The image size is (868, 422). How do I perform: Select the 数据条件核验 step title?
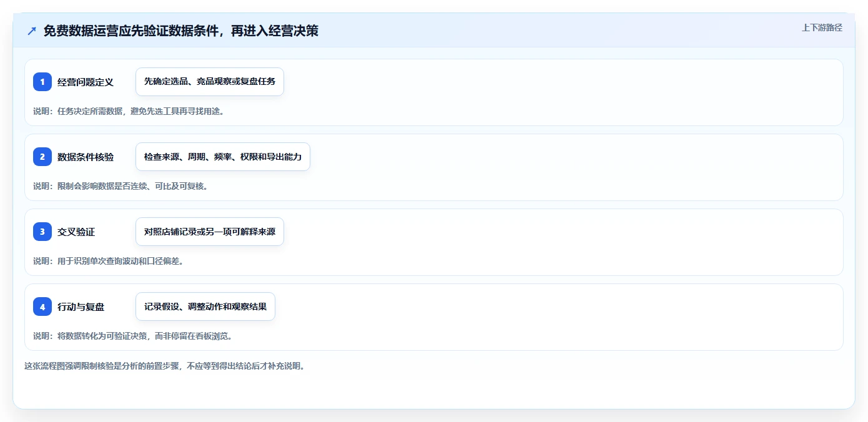pos(86,157)
